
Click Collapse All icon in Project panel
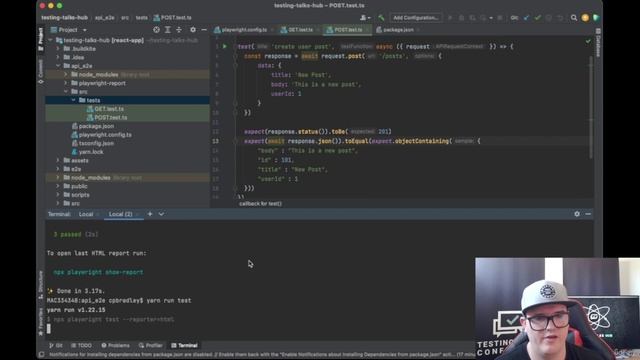(x=179, y=30)
